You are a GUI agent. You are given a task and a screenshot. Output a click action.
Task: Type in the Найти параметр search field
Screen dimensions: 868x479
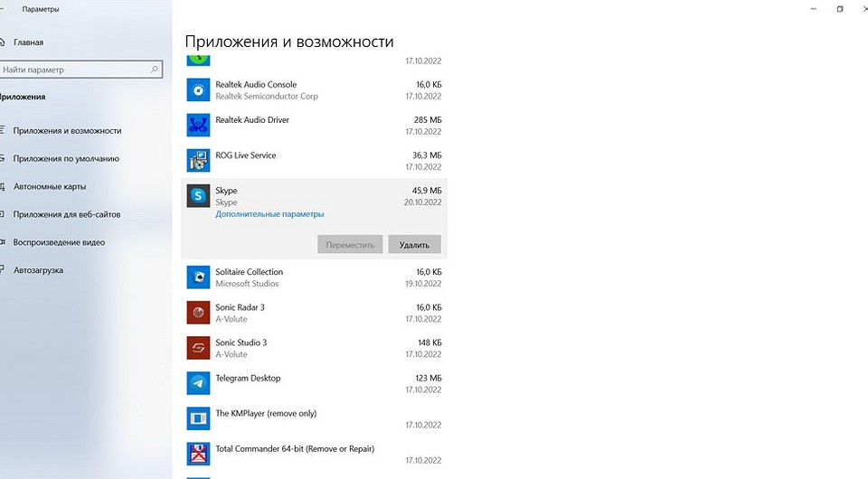(77, 70)
